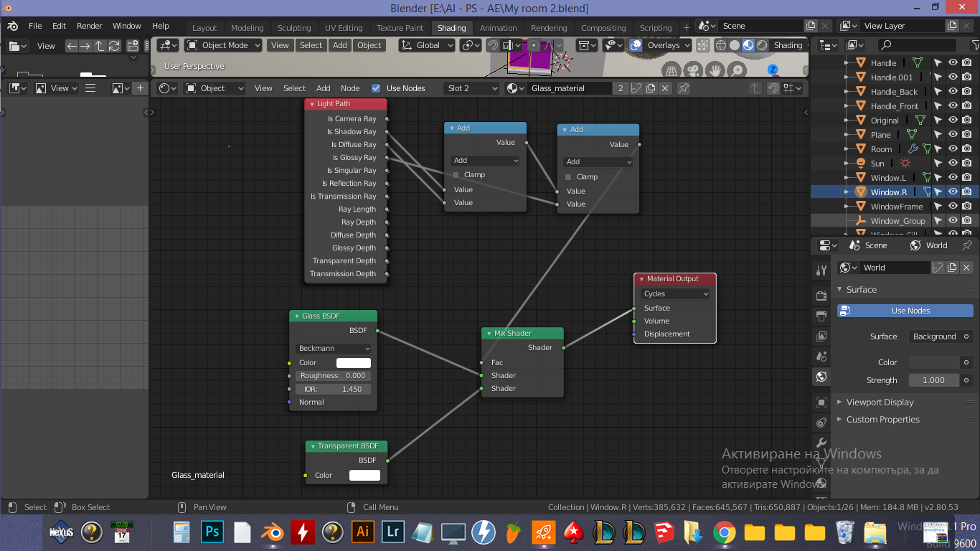Select rendered viewport shading mode
Image resolution: width=980 pixels, height=551 pixels.
coord(762,45)
